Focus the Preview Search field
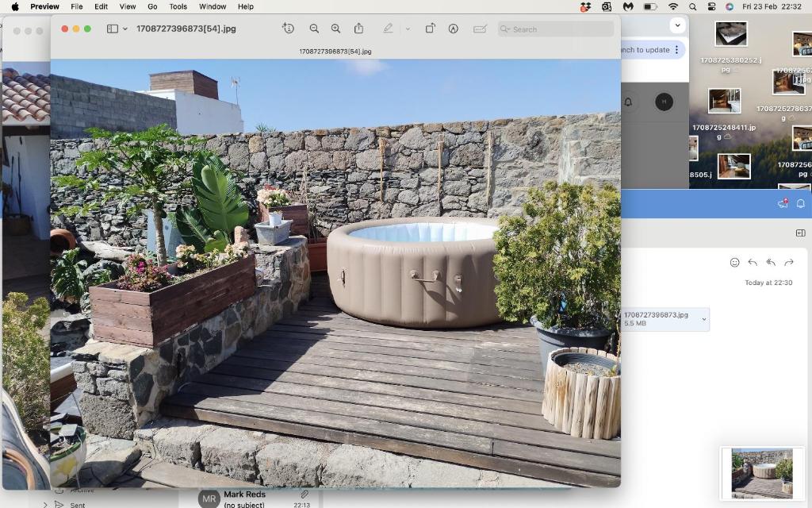Screen dimensions: 812x508 point(556,29)
